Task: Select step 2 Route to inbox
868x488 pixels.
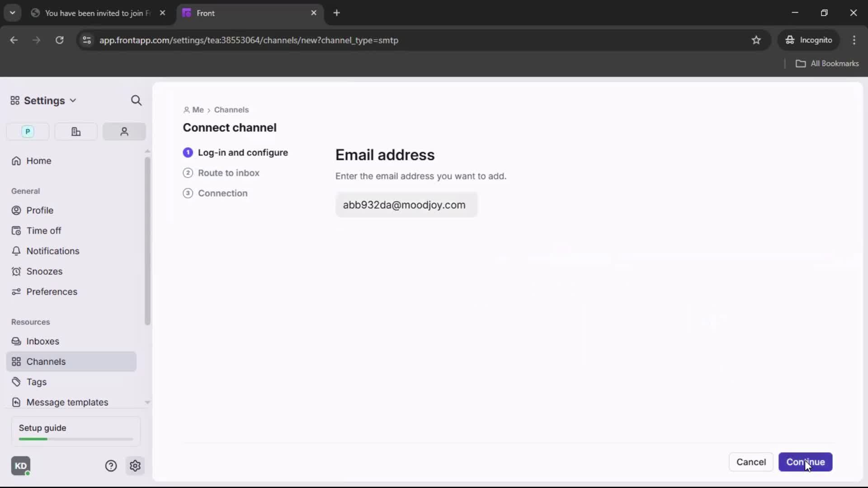Action: click(x=229, y=173)
